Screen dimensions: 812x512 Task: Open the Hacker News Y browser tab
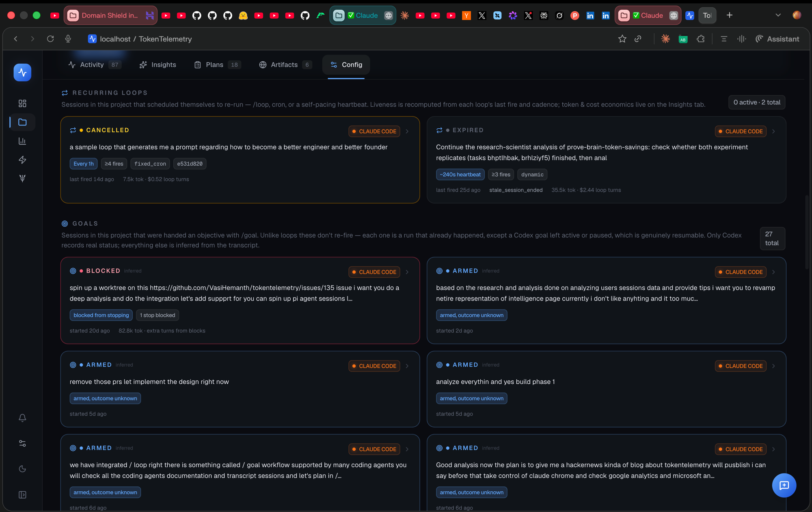point(466,15)
